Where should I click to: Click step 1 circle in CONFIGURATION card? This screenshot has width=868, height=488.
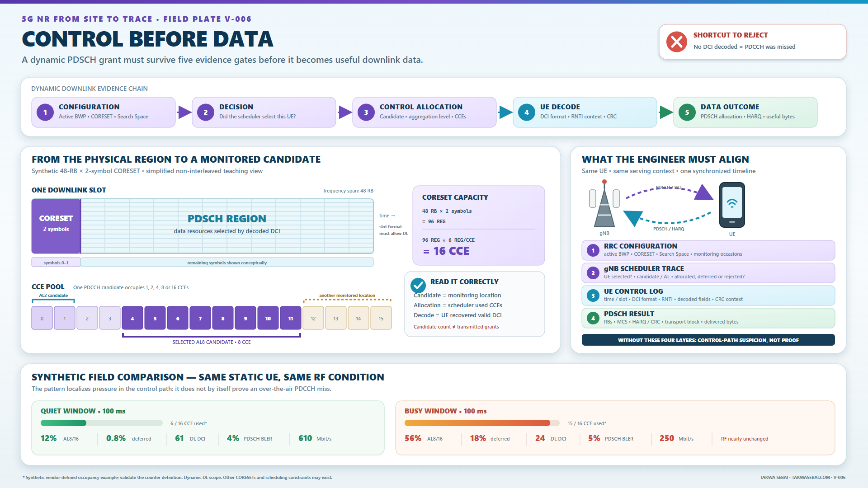(x=45, y=112)
